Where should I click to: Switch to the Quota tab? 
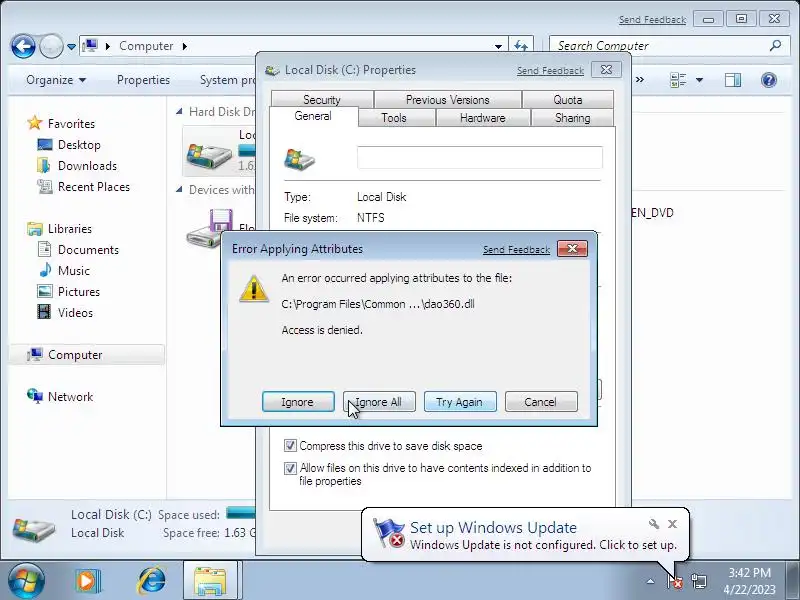[x=568, y=99]
